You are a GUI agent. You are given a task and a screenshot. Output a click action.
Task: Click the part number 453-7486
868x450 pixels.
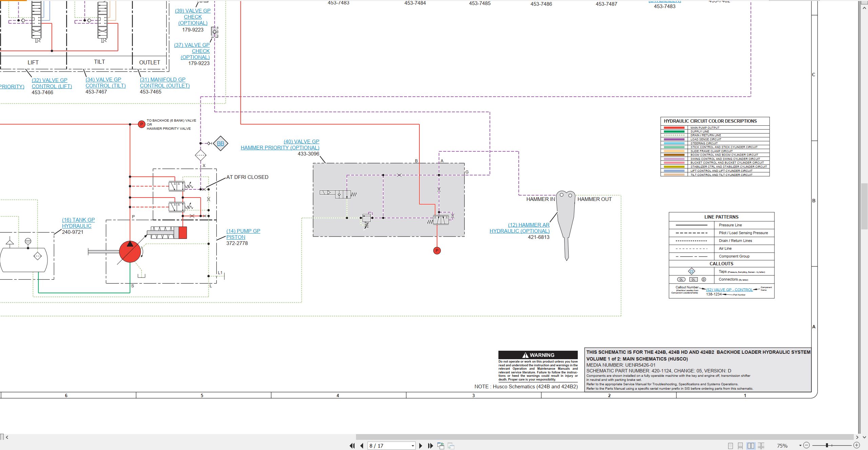pos(541,4)
